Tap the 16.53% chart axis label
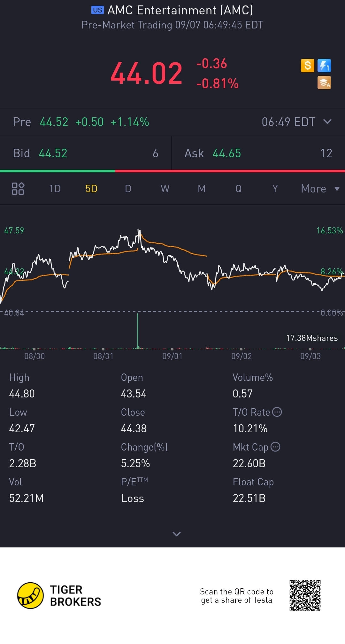Image resolution: width=345 pixels, height=644 pixels. click(330, 231)
